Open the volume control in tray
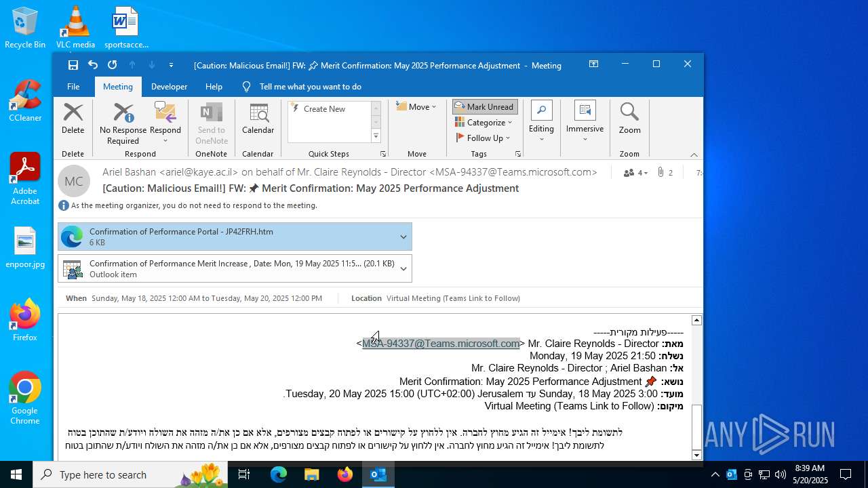The width and height of the screenshot is (868, 488). click(781, 474)
